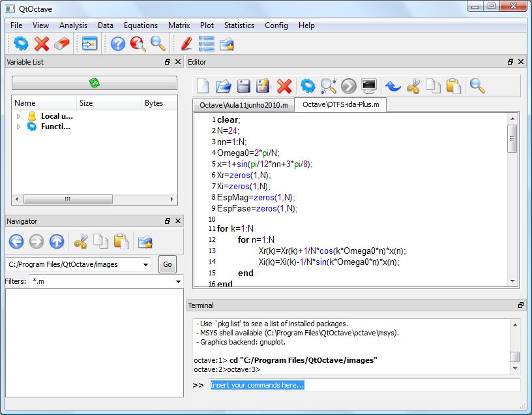Open the File menu
Image resolution: width=532 pixels, height=415 pixels.
click(16, 25)
